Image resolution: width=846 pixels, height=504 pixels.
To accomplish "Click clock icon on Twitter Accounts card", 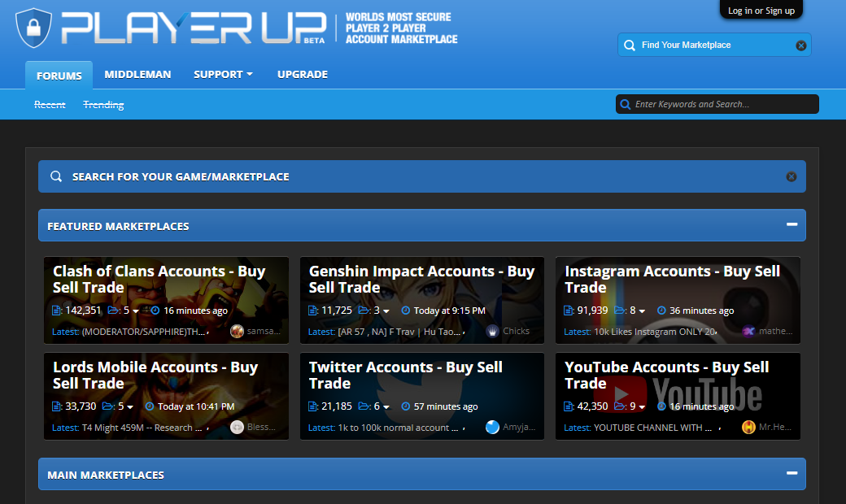I will [406, 406].
